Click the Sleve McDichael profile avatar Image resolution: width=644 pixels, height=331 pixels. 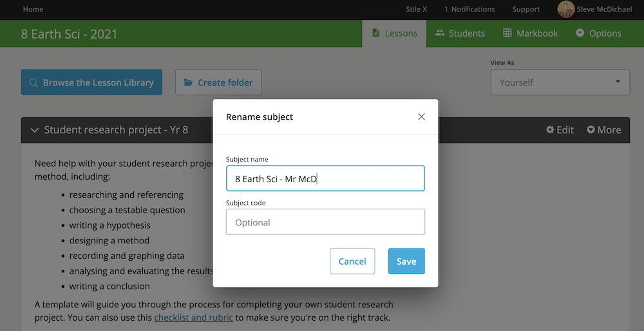click(565, 9)
